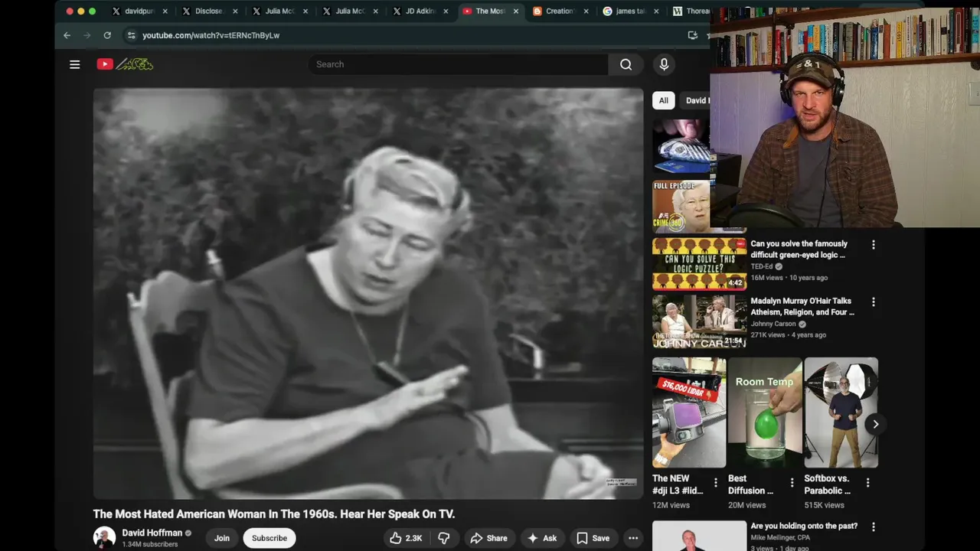Reload the page with refresh icon
Viewport: 980px width, 551px height.
point(107,35)
